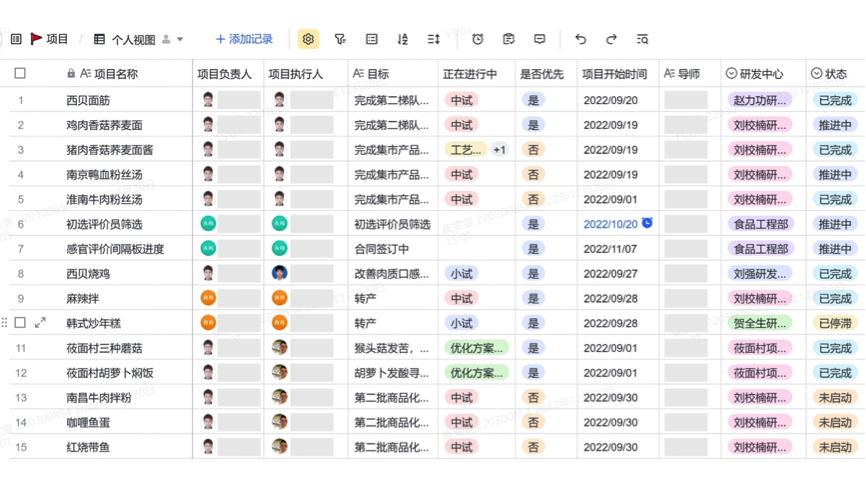Image resolution: width=866 pixels, height=487 pixels.
Task: Open the view settings hexagon icon
Action: (x=308, y=39)
